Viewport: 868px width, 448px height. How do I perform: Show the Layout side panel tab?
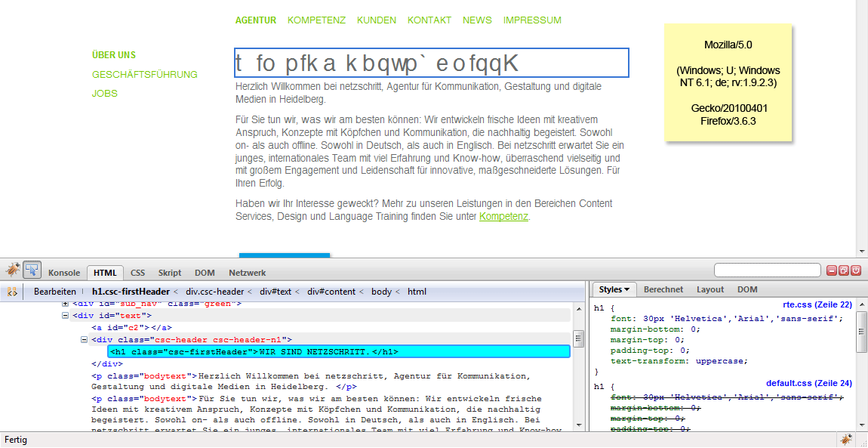coord(709,289)
